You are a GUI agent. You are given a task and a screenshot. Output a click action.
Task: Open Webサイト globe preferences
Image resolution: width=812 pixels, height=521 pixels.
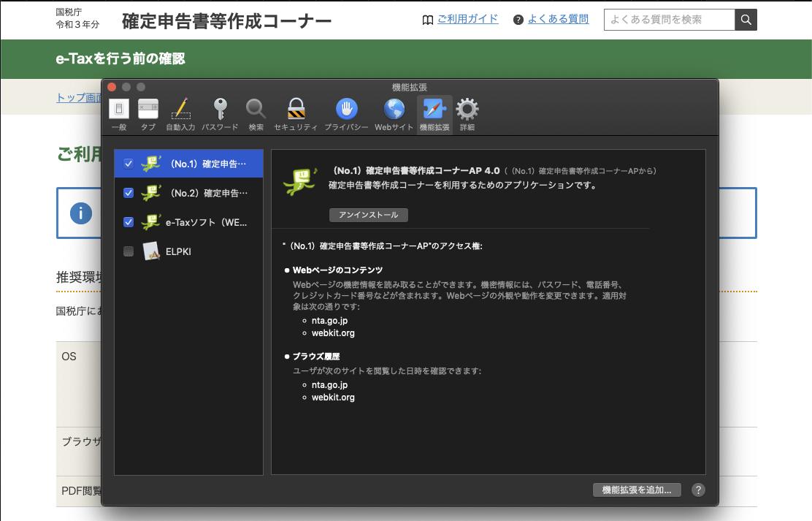[394, 114]
